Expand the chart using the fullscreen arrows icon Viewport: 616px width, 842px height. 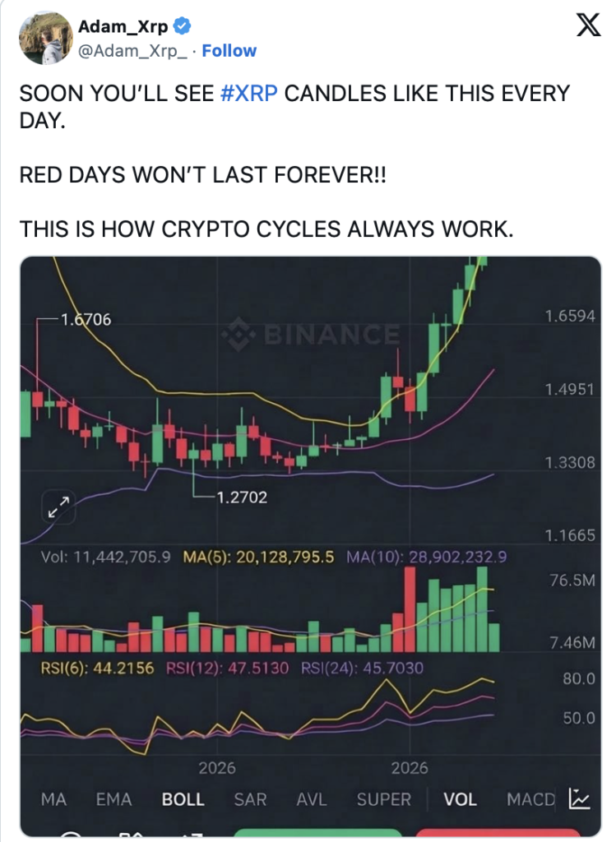(58, 506)
